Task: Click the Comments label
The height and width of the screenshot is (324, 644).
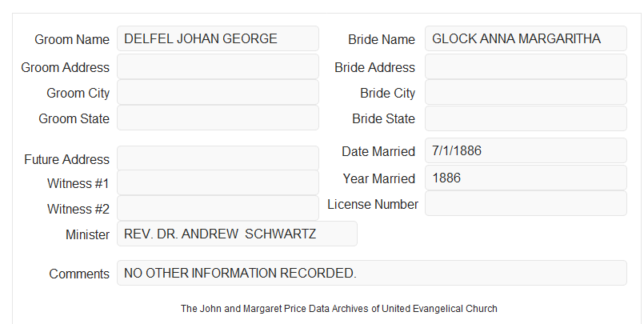Action: tap(79, 274)
